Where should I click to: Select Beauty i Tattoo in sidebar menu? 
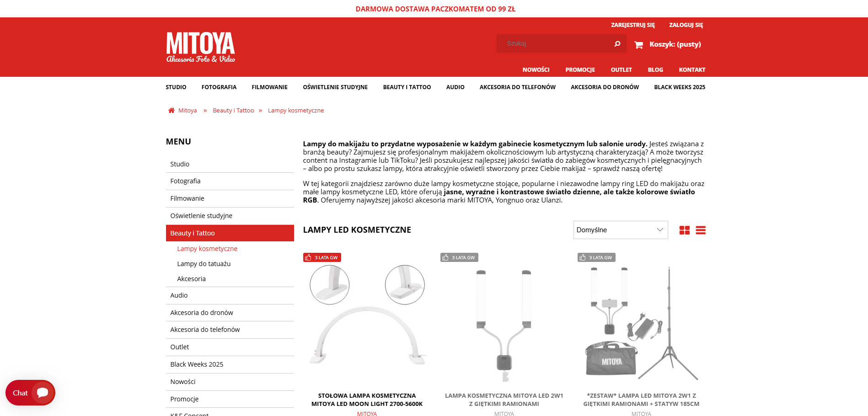[230, 233]
